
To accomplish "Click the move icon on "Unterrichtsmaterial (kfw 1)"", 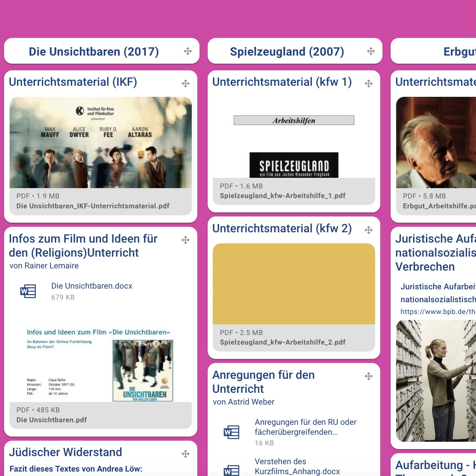I will 369,83.
